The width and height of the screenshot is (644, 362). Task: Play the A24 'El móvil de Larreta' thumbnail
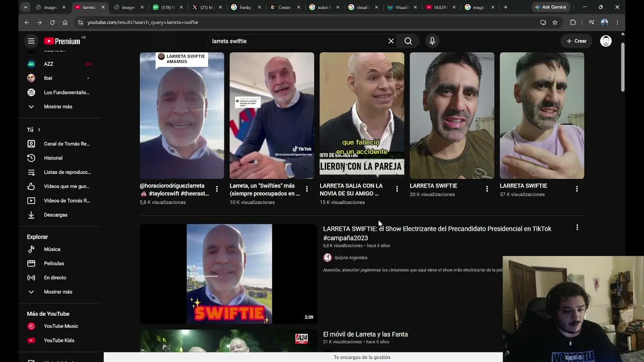(229, 341)
